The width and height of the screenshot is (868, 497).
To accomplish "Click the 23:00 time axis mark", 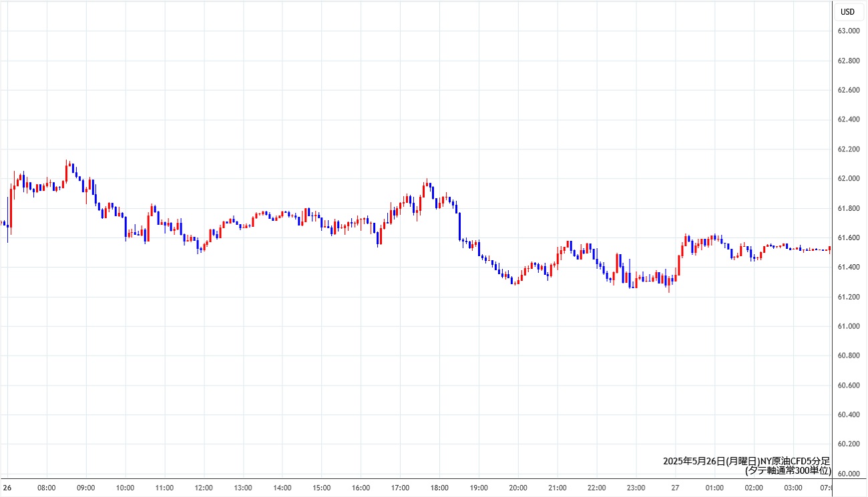I will click(x=636, y=488).
